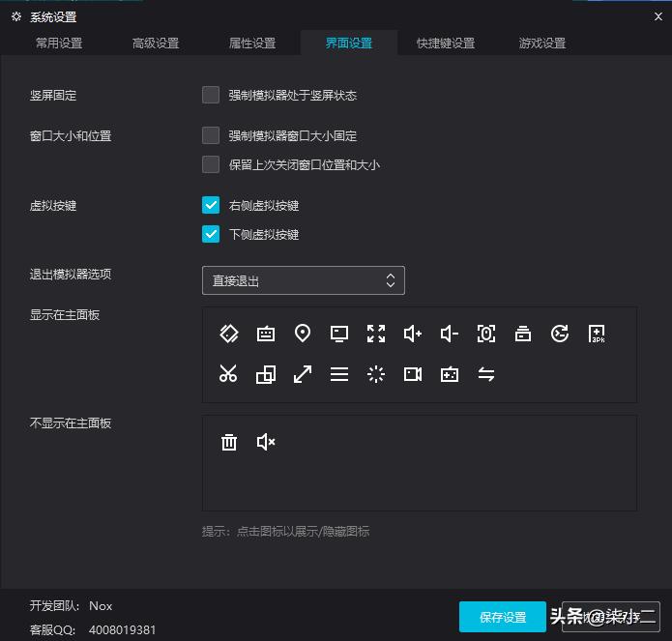Click the two-way sync arrows icon
The height and width of the screenshot is (641, 672).
[486, 374]
